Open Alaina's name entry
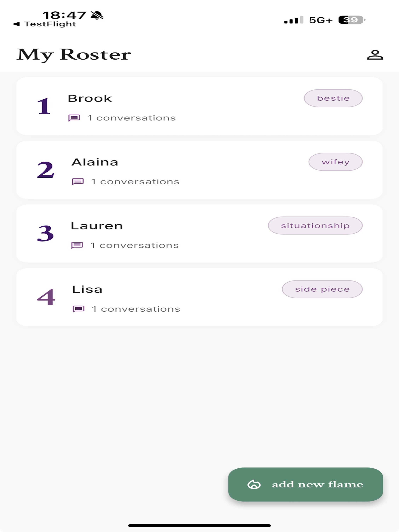Image resolution: width=399 pixels, height=532 pixels. (95, 162)
